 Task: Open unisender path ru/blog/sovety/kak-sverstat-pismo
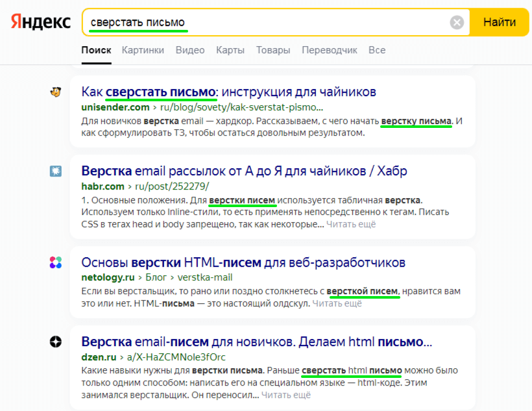[241, 107]
